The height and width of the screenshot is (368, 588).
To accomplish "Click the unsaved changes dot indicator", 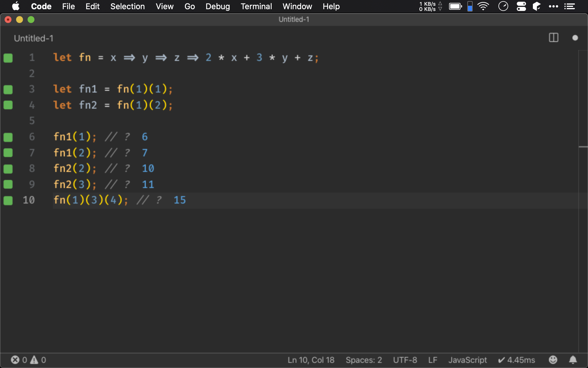I will pyautogui.click(x=575, y=38).
